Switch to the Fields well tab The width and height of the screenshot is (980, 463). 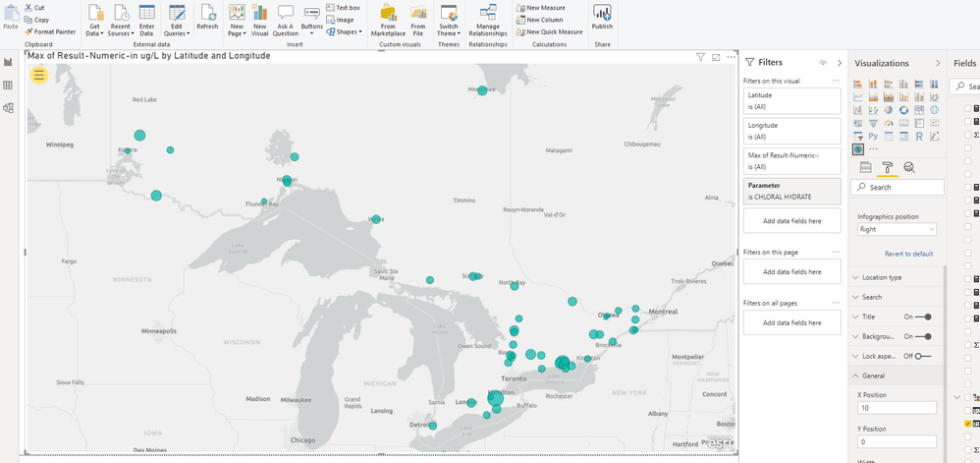(x=866, y=167)
